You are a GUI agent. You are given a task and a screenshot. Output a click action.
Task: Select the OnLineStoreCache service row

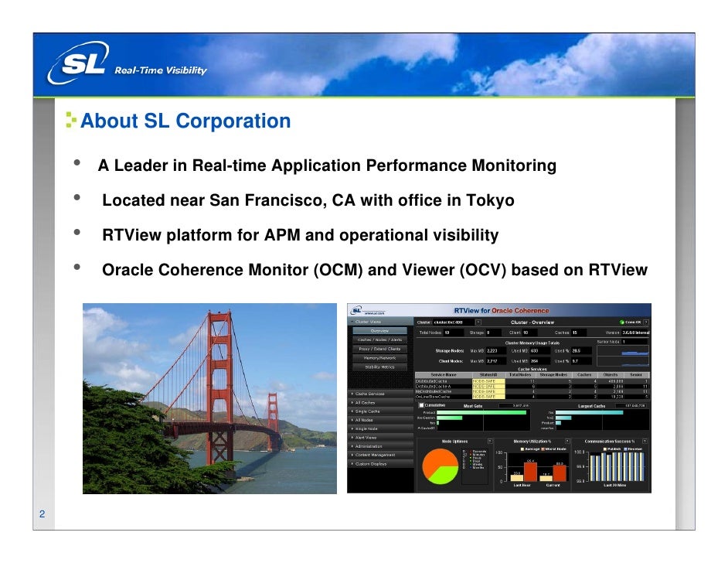[x=532, y=397]
